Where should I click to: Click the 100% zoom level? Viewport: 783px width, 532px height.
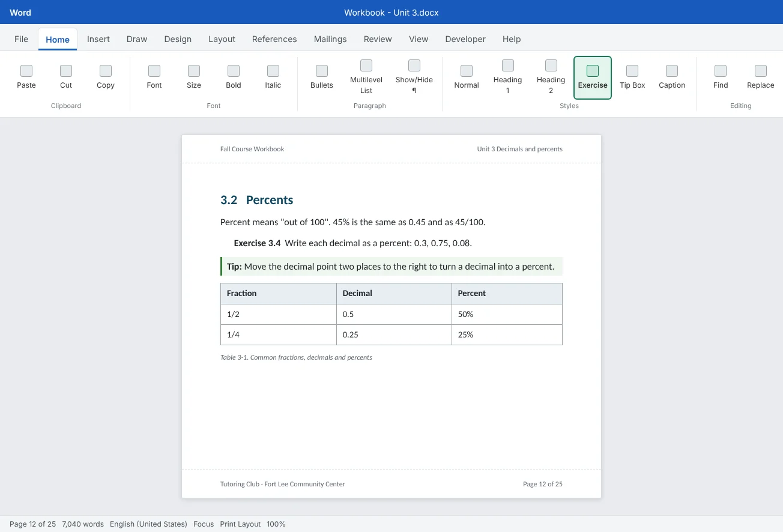[x=276, y=524]
